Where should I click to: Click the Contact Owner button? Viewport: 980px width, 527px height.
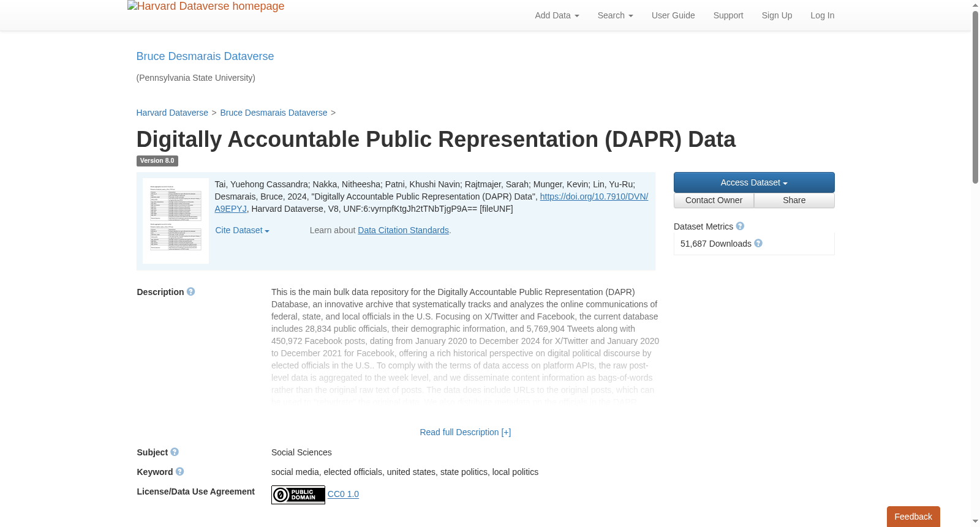pyautogui.click(x=714, y=201)
